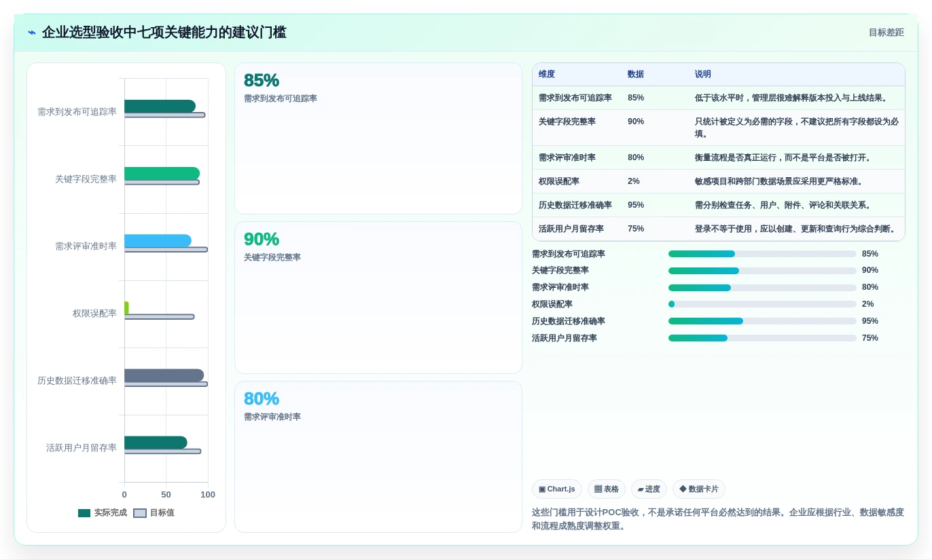The width and height of the screenshot is (932, 560).
Task: Click the footnote starting 这些门槛用于设计POC验收
Action: [718, 519]
